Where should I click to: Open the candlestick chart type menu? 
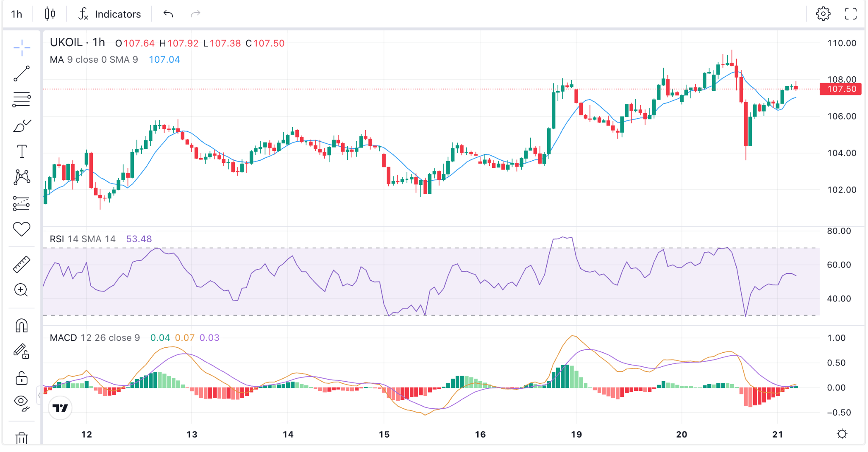point(50,14)
